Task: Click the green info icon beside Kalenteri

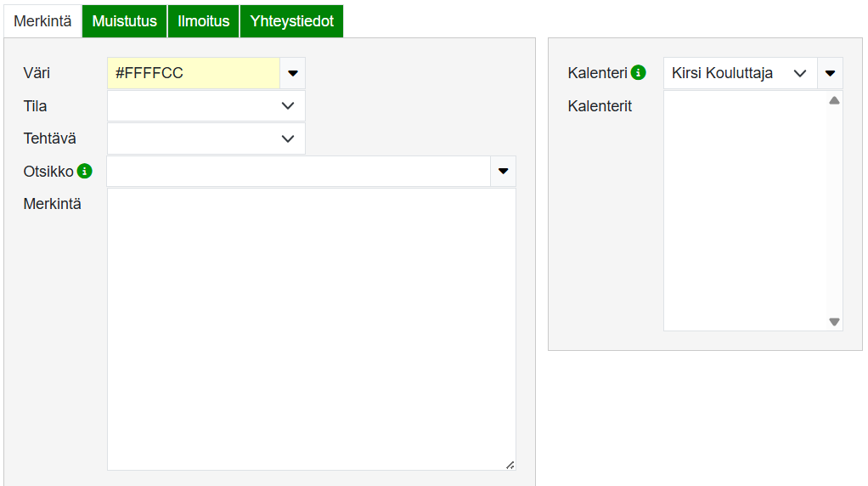Action: pos(638,73)
